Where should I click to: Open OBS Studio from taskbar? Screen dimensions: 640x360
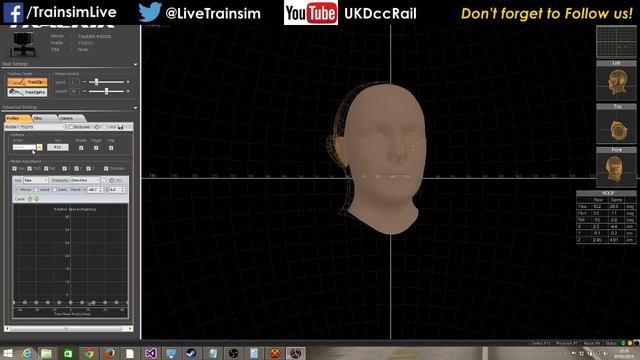[x=233, y=353]
